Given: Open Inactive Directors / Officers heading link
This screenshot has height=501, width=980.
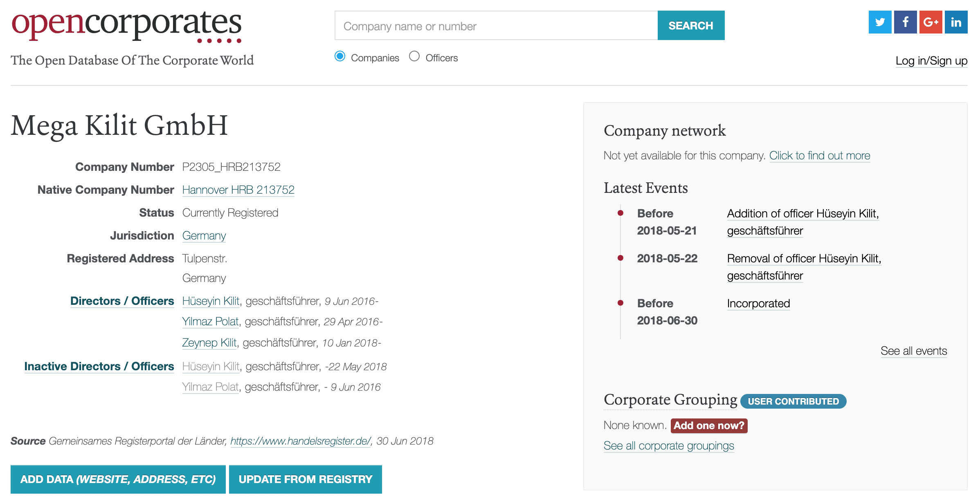Looking at the screenshot, I should click(x=99, y=367).
